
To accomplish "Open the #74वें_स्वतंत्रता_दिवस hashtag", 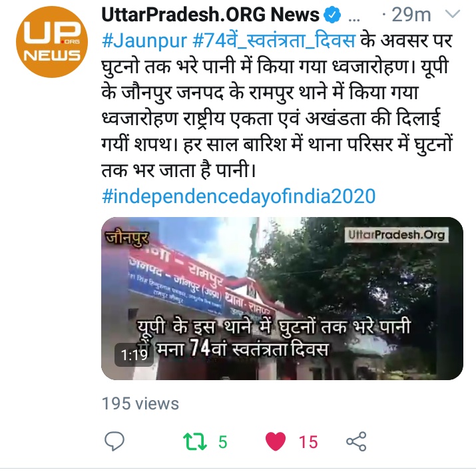I will [x=274, y=41].
